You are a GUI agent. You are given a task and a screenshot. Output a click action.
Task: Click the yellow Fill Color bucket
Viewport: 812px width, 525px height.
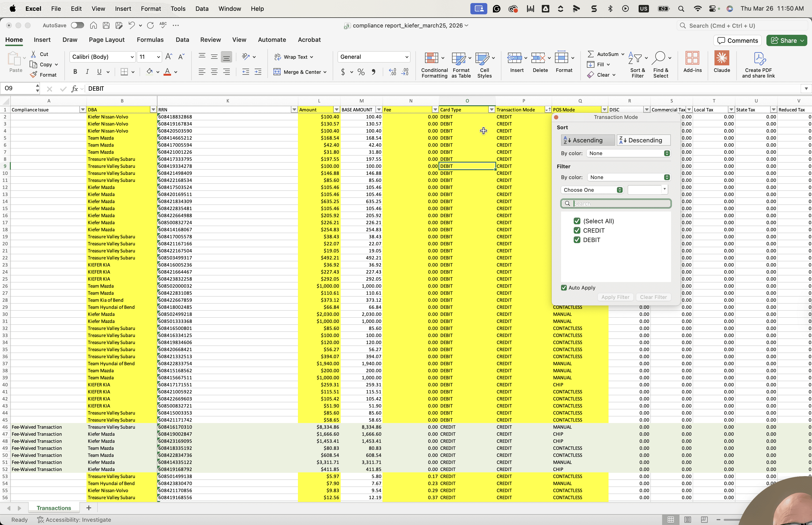click(x=149, y=72)
